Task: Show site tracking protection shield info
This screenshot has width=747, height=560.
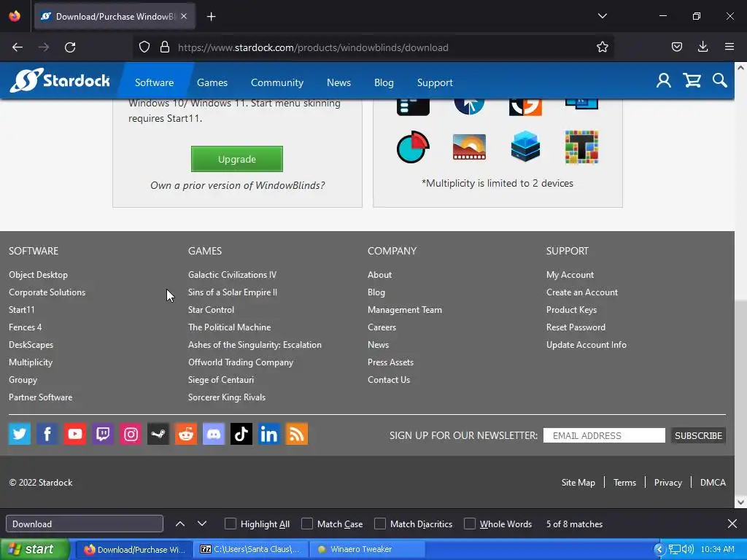Action: 144,47
